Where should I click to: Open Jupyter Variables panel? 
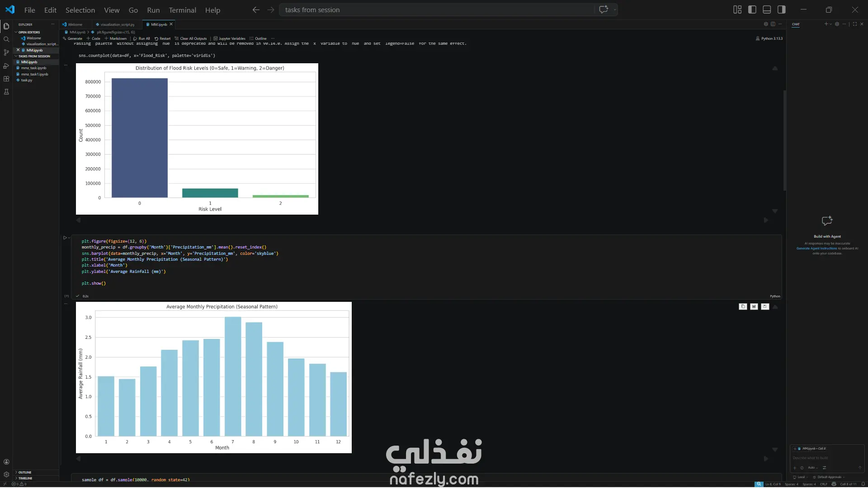230,38
